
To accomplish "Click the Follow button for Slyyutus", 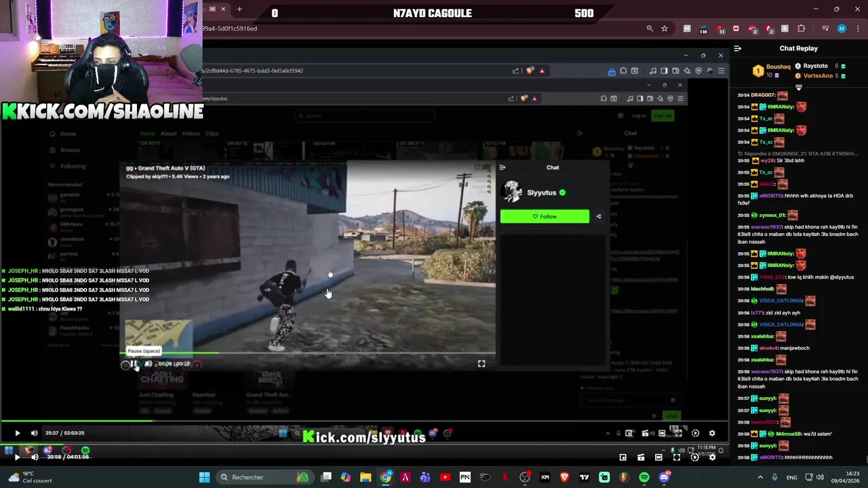I will click(545, 216).
